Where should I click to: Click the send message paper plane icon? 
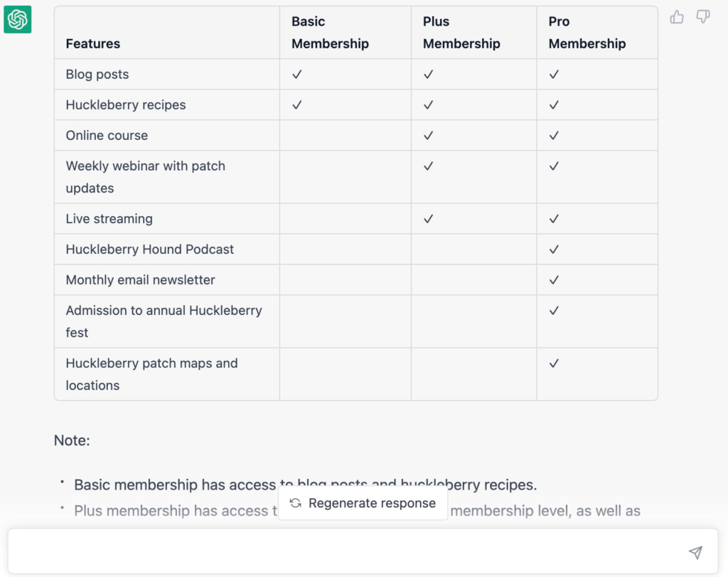tap(695, 552)
